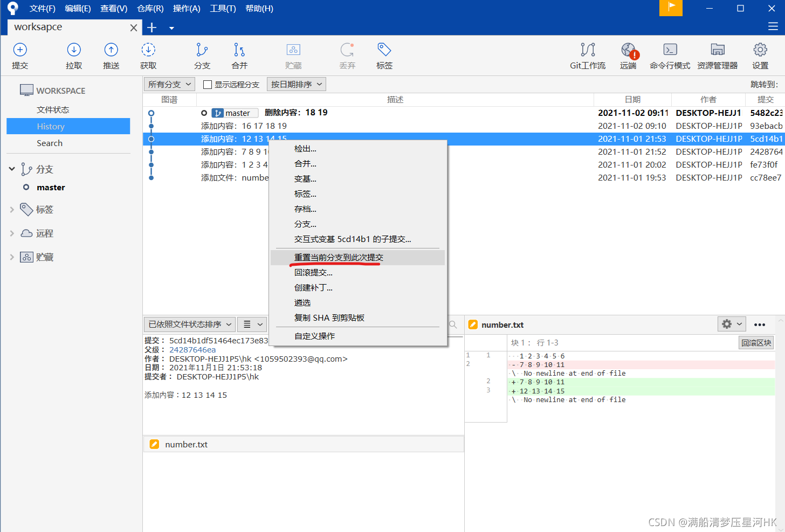Image resolution: width=785 pixels, height=532 pixels.
Task: Choose Tag (标签...) in context menu
Action: pyautogui.click(x=358, y=194)
